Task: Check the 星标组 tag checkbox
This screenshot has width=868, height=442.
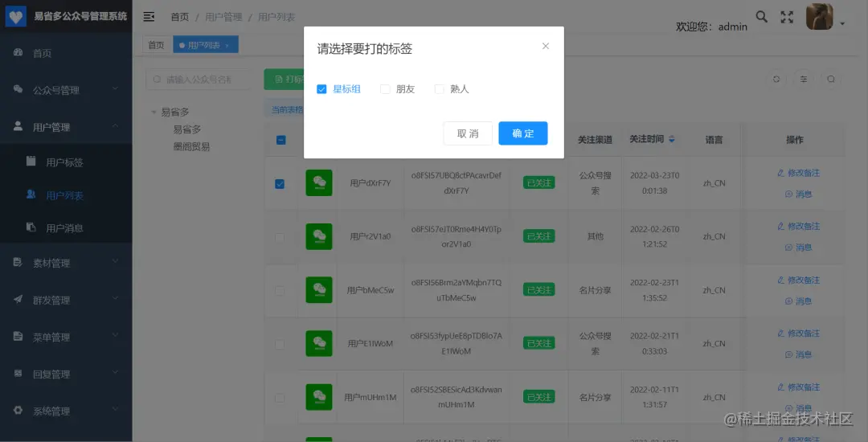Action: (321, 89)
